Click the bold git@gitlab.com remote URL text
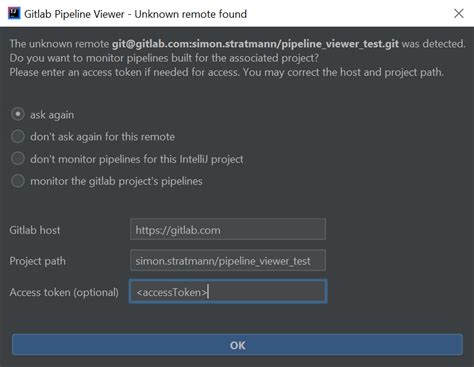474x367 pixels. click(x=255, y=44)
